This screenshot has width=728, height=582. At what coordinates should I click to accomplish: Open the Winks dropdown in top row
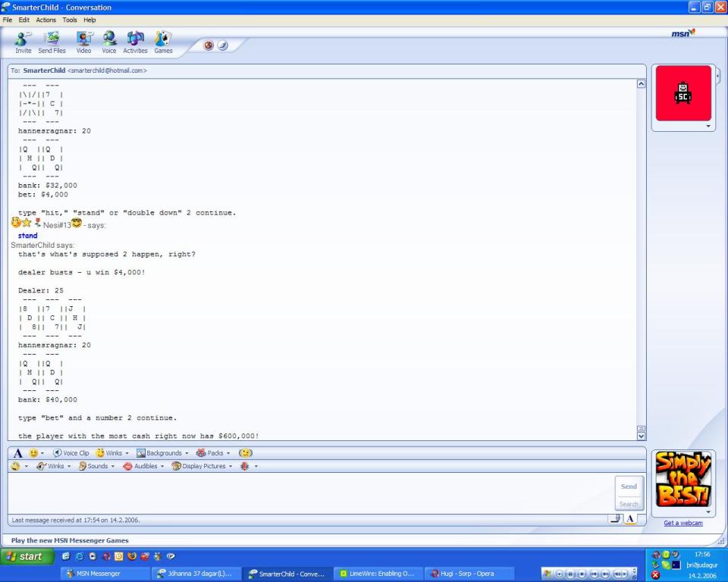[x=112, y=453]
